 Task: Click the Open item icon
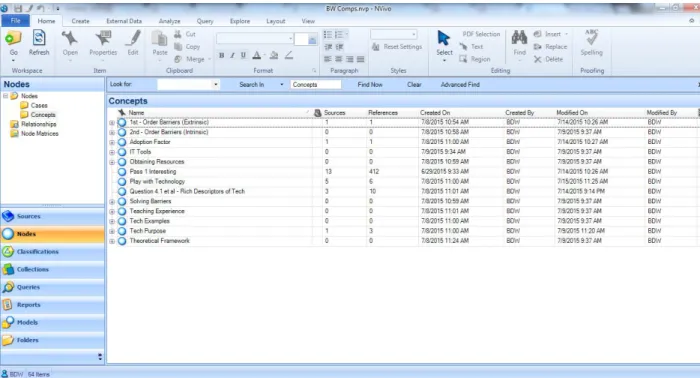click(x=70, y=38)
